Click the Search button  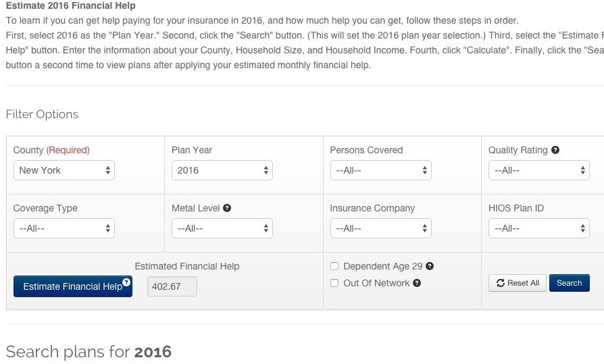[x=570, y=283]
